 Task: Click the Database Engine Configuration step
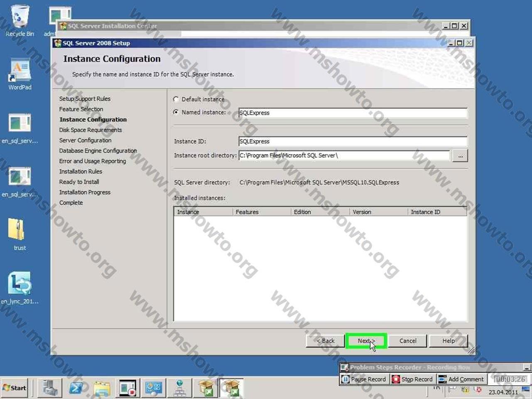[x=98, y=151]
